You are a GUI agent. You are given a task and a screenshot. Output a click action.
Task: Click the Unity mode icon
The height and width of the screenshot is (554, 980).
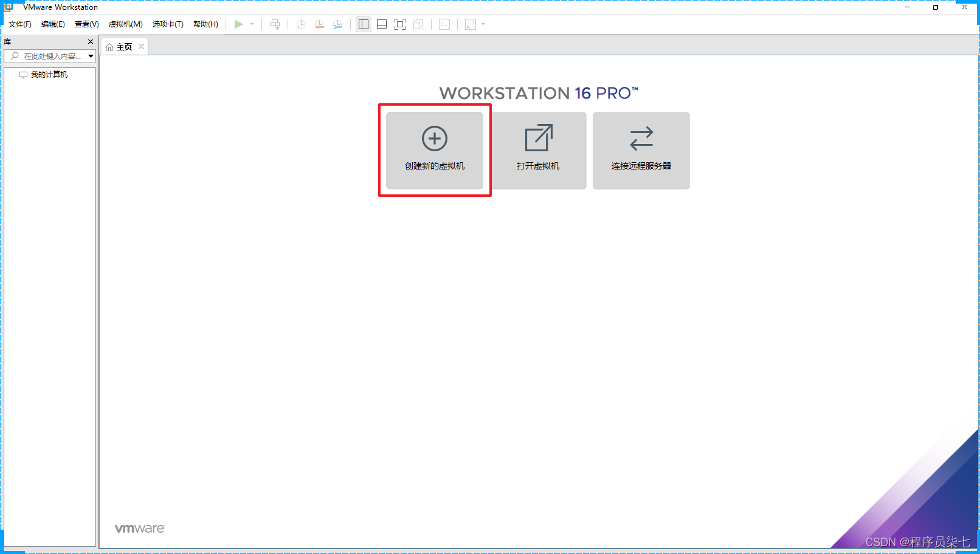pyautogui.click(x=418, y=24)
